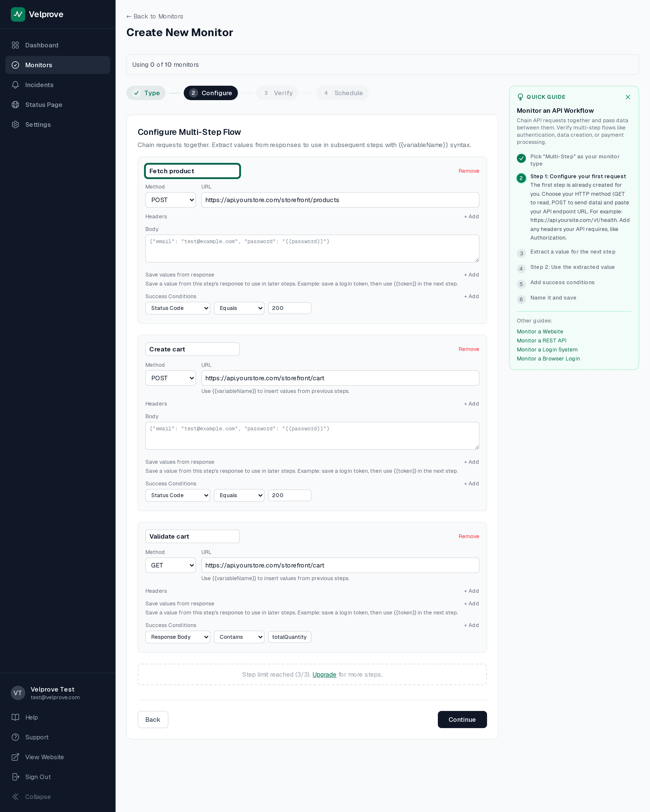Click the Continue button
Viewport: 650px width, 812px height.
coord(462,720)
